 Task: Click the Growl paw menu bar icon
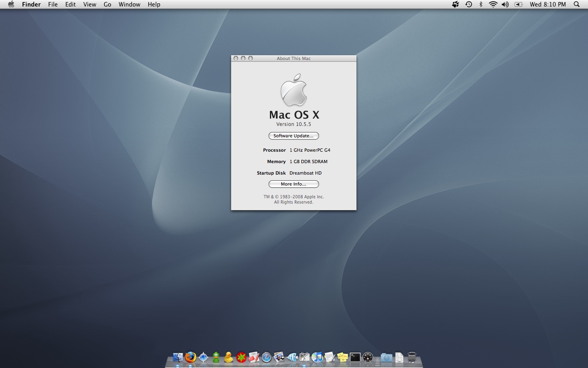click(x=455, y=4)
